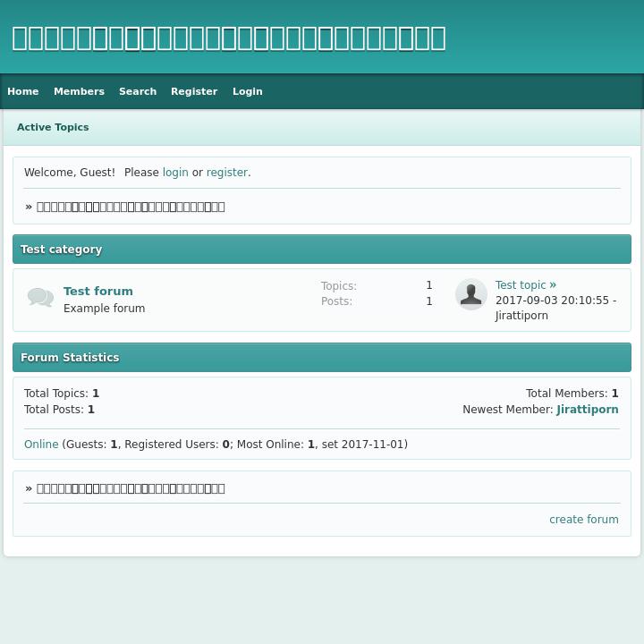Open the Active Topics link
This screenshot has height=644, width=644.
(53, 127)
